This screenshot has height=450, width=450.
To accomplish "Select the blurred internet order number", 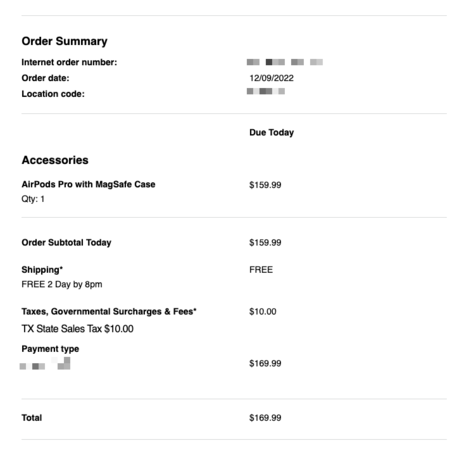I will pyautogui.click(x=285, y=62).
